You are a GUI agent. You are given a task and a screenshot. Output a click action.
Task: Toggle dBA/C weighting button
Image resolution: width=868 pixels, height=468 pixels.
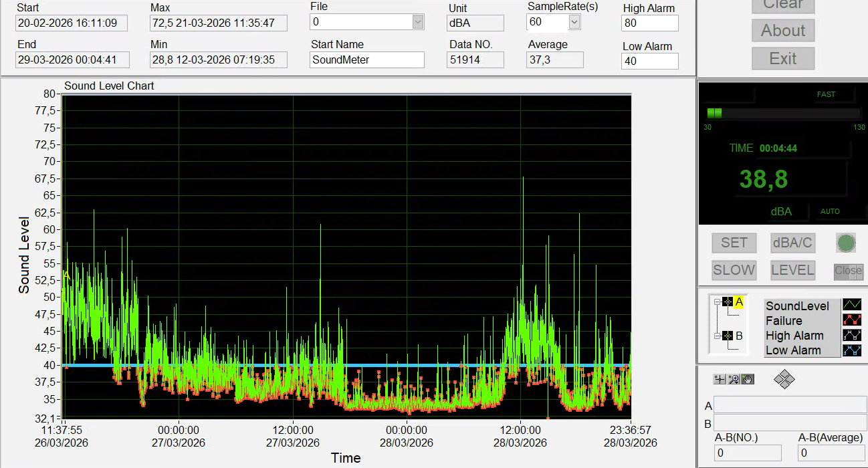[792, 243]
